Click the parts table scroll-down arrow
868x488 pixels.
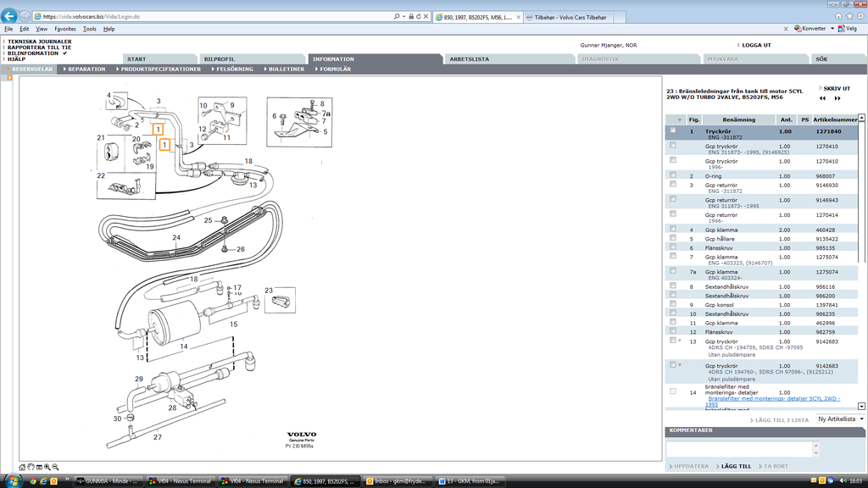(x=861, y=406)
